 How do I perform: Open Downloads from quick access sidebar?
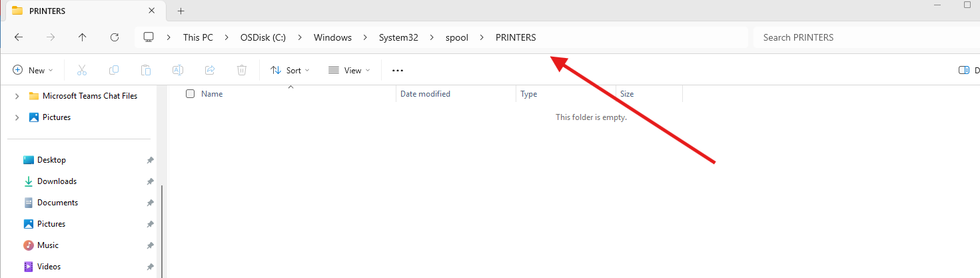coord(57,181)
